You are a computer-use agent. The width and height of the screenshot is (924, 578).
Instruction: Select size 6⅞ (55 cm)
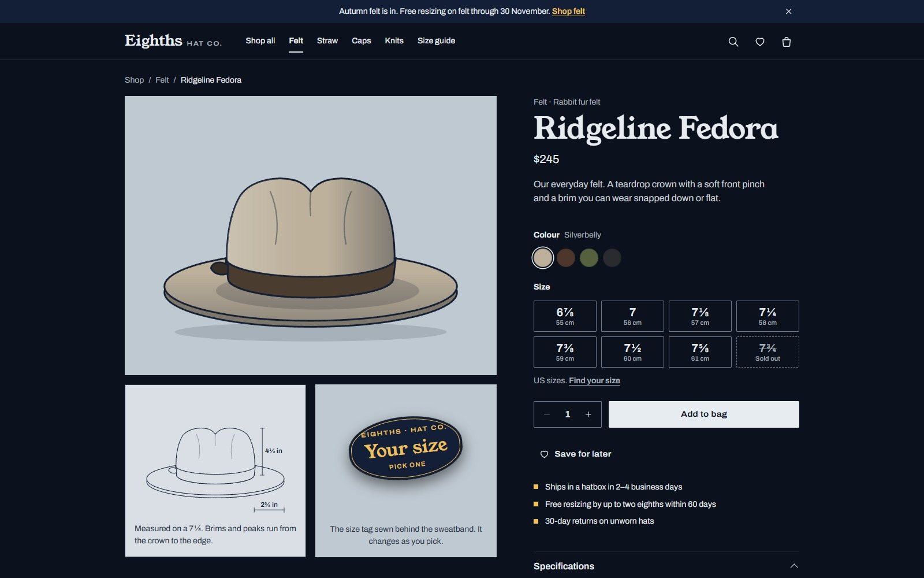pyautogui.click(x=565, y=316)
